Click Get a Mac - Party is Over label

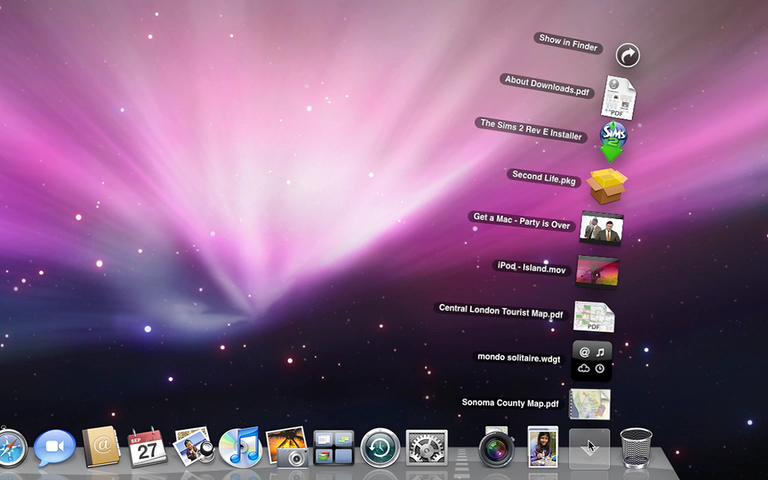pos(522,221)
